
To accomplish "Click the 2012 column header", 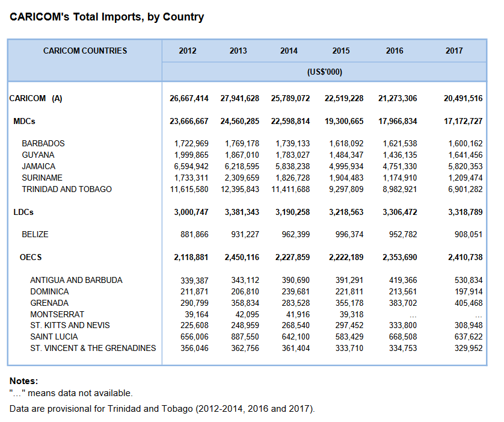I will 188,51.
